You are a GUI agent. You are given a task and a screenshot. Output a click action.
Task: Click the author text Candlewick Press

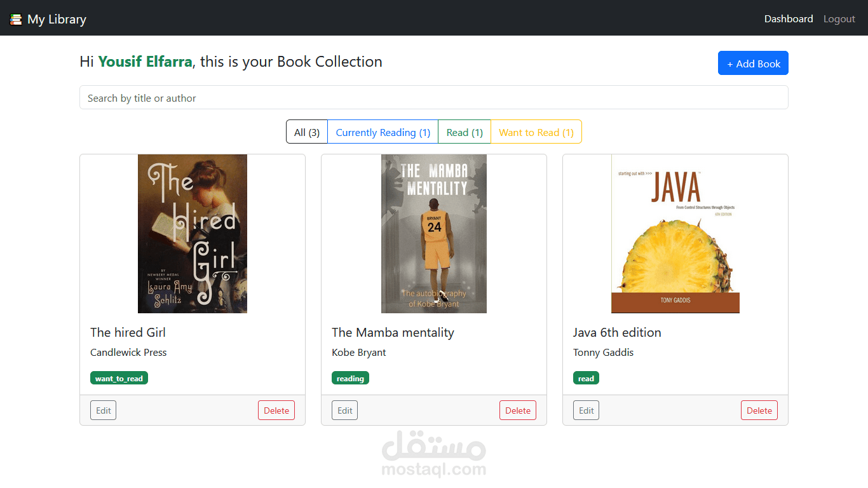(128, 352)
